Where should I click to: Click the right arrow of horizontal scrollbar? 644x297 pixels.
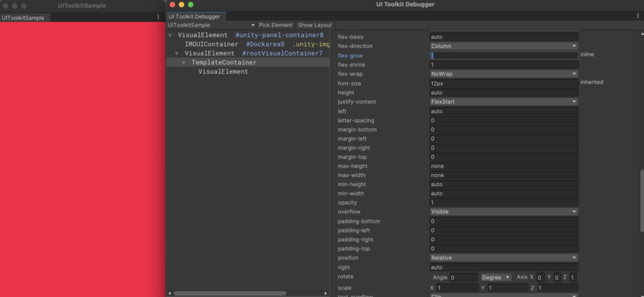pyautogui.click(x=325, y=293)
